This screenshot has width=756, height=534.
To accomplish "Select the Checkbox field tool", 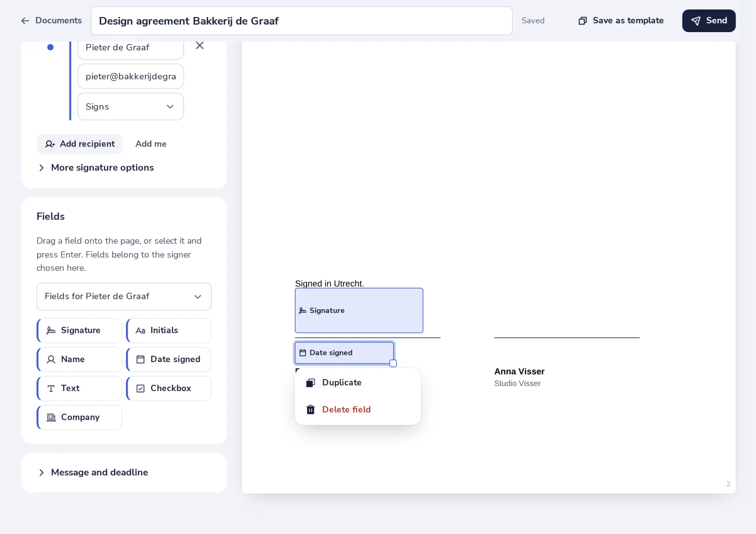I will (x=169, y=388).
